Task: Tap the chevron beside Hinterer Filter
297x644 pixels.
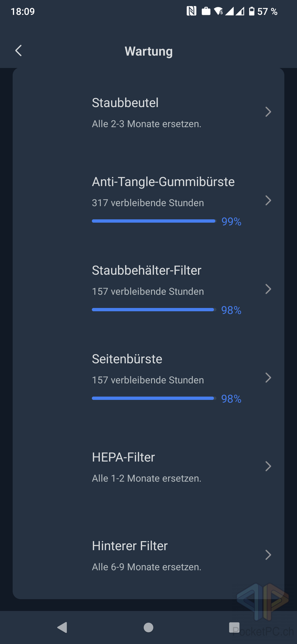Action: tap(268, 555)
